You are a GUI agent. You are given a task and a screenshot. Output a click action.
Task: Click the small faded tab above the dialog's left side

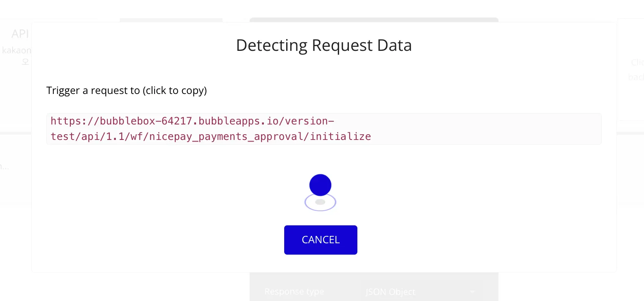(171, 20)
